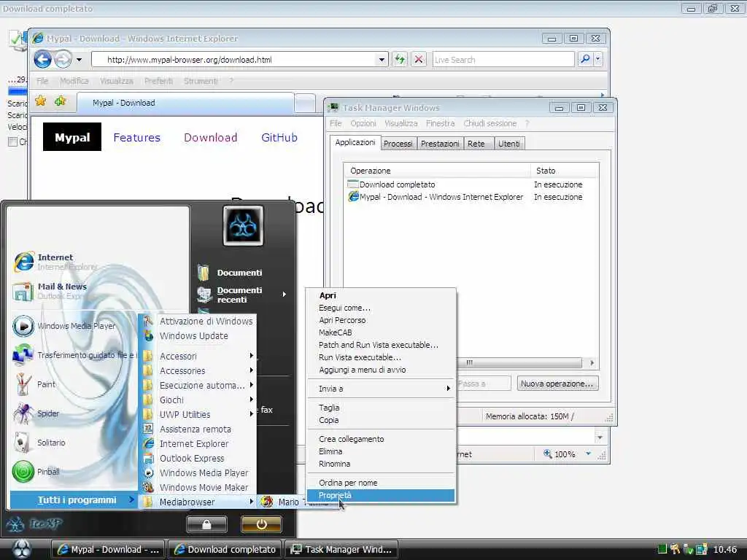The height and width of the screenshot is (560, 747).
Task: Click Download link on Mypal page
Action: (211, 138)
